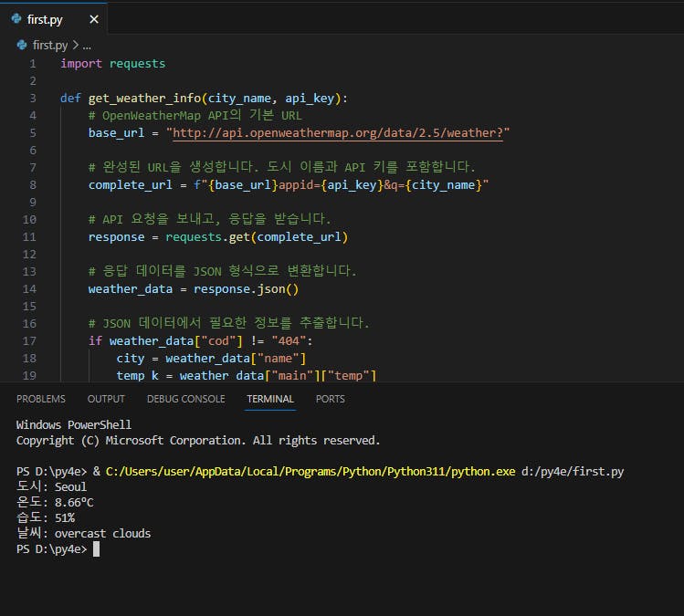Click the JSON comment on line 13
The image size is (684, 616).
point(223,271)
